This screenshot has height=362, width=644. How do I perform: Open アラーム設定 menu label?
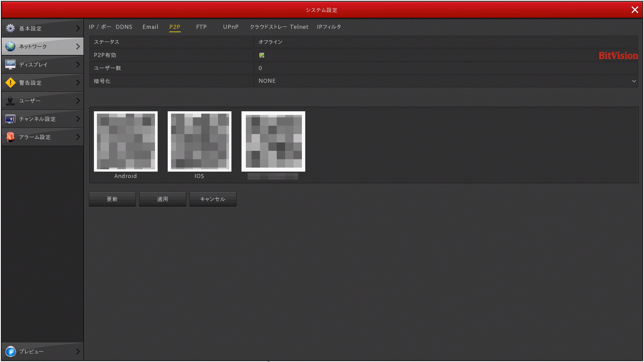35,137
